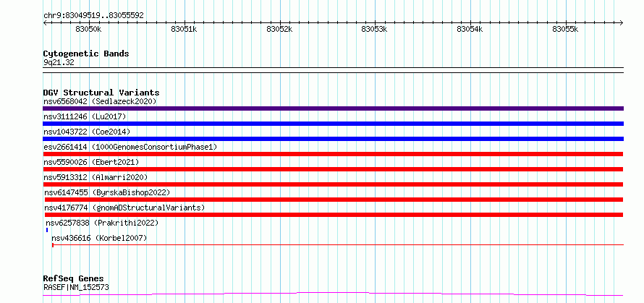Click the chr9:83049519..83055592 coordinates label
The image size is (644, 303).
(x=93, y=15)
